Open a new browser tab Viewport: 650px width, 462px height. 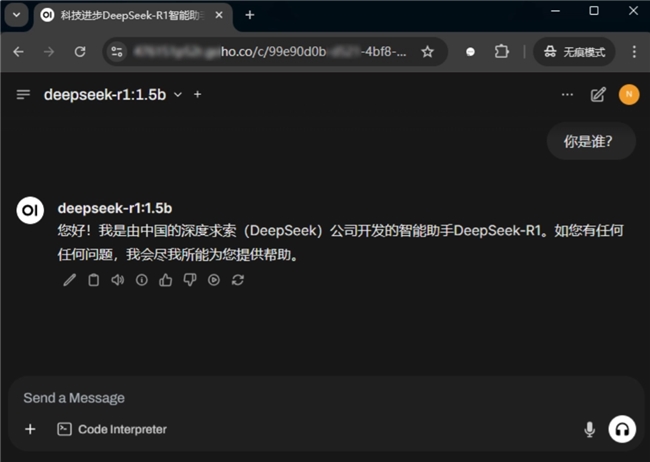pos(250,15)
